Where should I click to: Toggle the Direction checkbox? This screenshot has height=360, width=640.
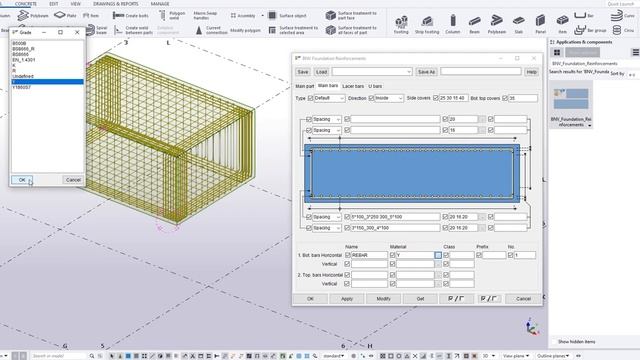371,98
